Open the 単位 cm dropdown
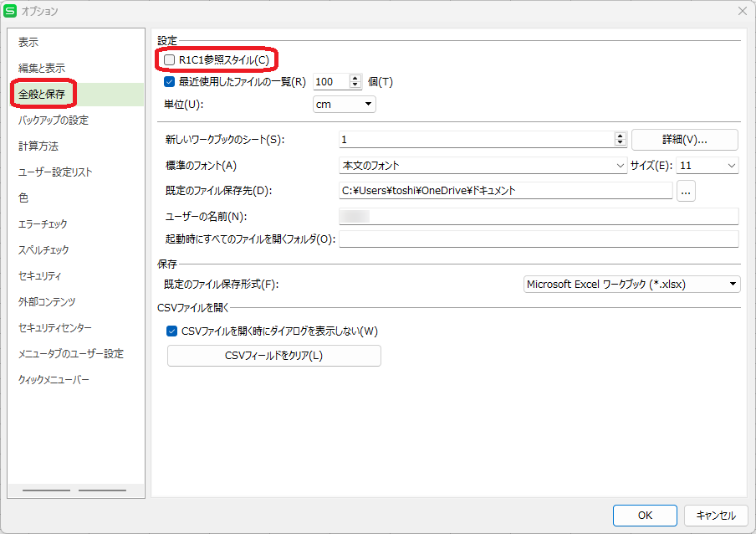The width and height of the screenshot is (756, 534). pyautogui.click(x=345, y=104)
